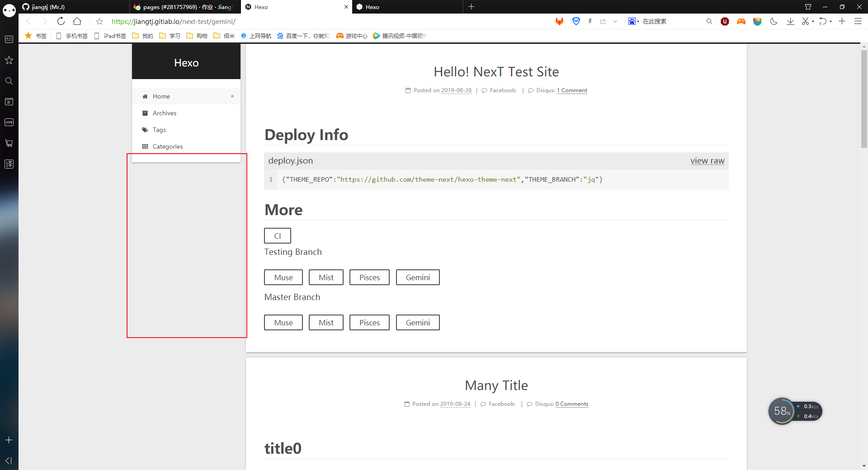
Task: Open Tags in site menu
Action: click(x=186, y=130)
